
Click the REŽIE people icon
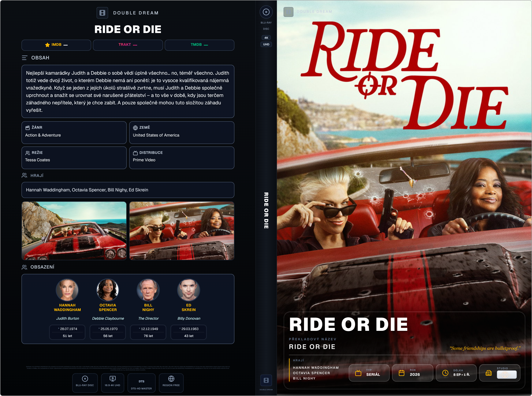click(x=28, y=153)
